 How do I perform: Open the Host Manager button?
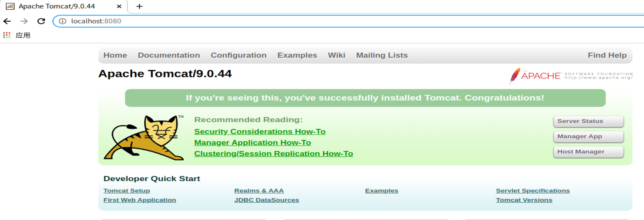point(588,152)
